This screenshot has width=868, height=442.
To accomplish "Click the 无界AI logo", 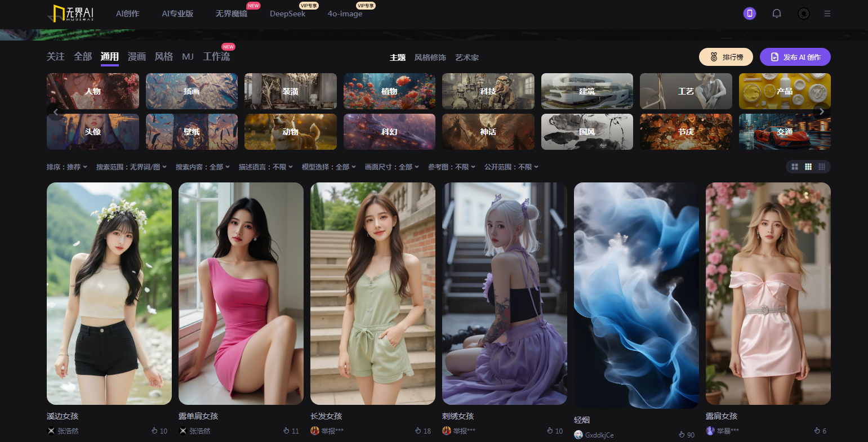I will point(70,14).
